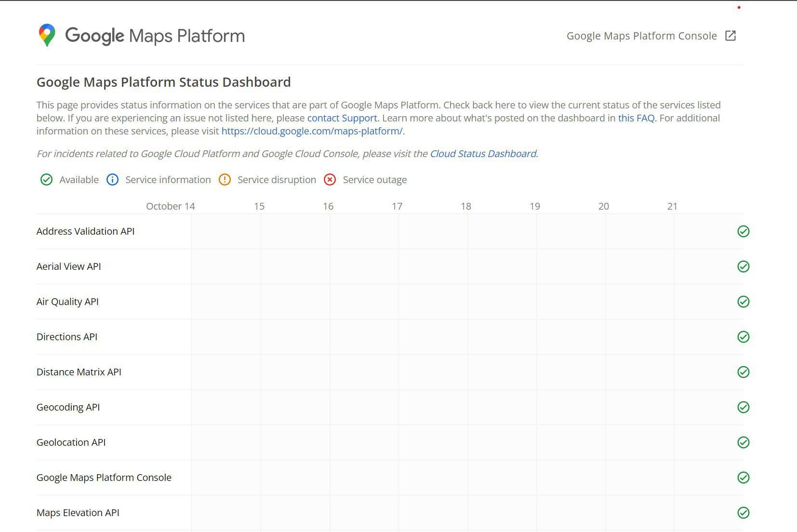Click the red Service outage icon
Viewport: 797px width, 532px height.
click(x=330, y=180)
